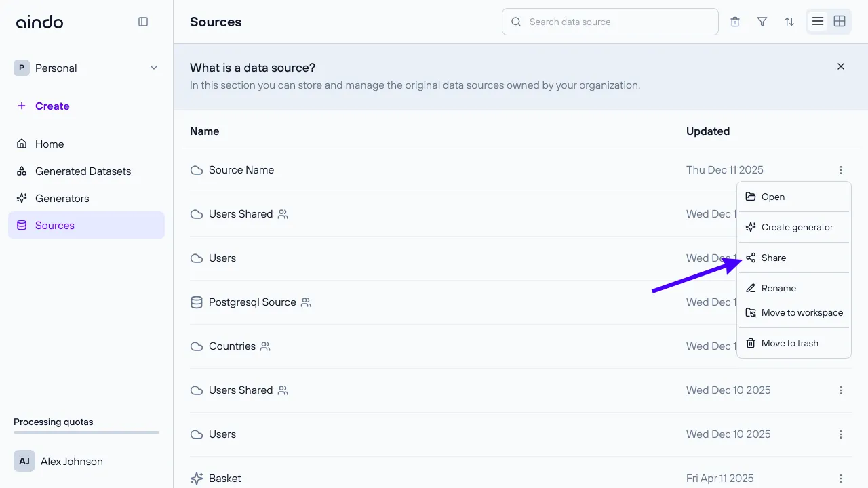Click the sort arrows icon
Viewport: 868px width, 488px height.
tap(789, 21)
